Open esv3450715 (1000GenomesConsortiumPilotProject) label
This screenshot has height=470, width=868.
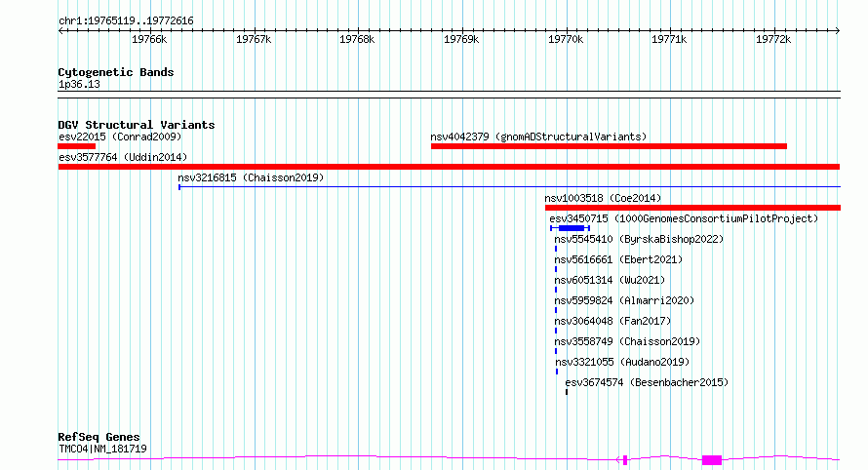[684, 218]
